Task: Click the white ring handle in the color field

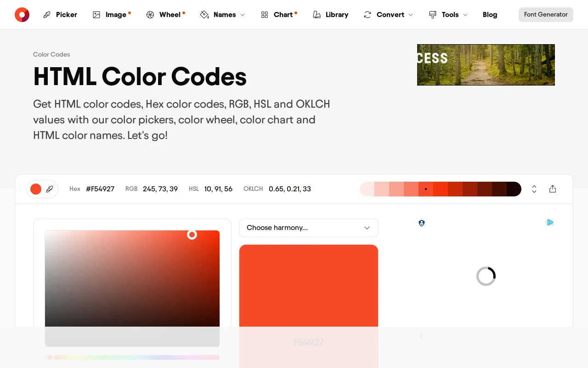Action: coord(192,235)
